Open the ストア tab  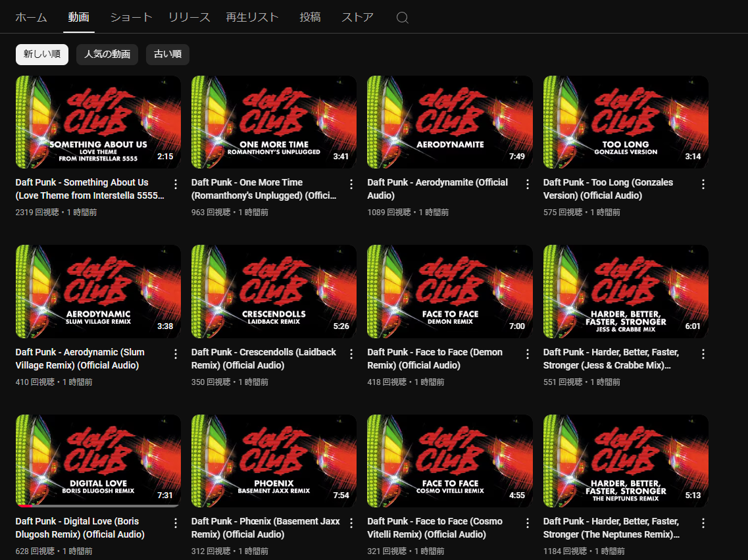click(357, 18)
